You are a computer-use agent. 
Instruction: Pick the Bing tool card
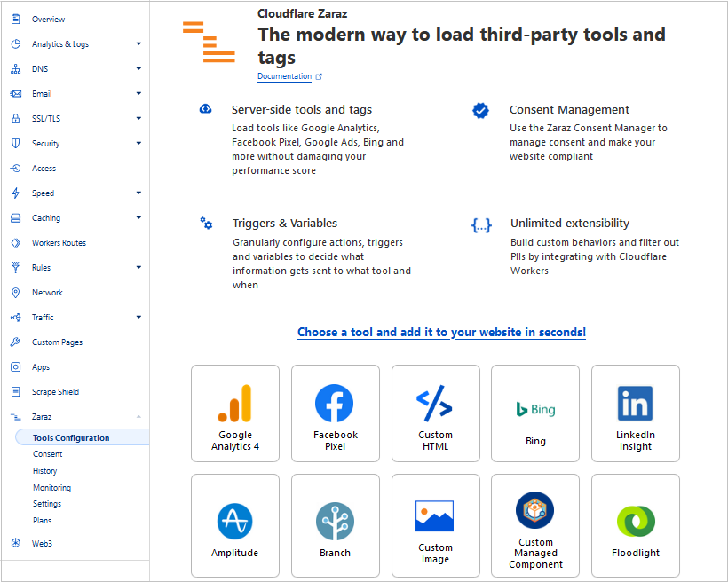pos(535,413)
